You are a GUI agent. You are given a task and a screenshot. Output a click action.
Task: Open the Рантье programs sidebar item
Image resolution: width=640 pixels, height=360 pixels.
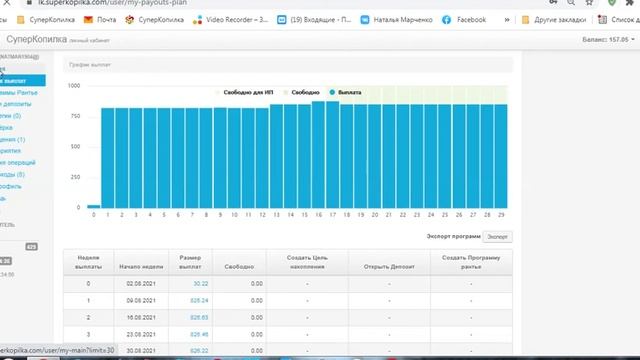click(x=19, y=93)
